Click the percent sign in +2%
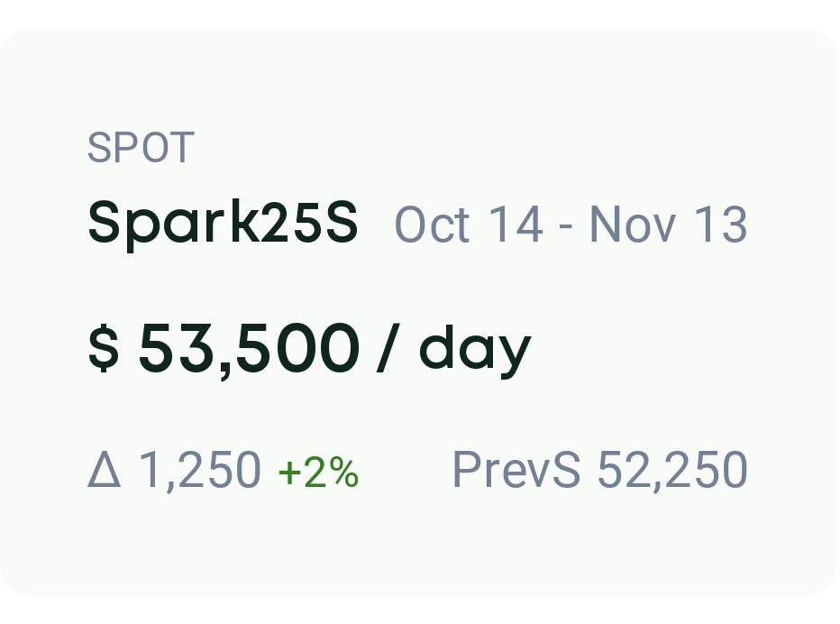This screenshot has height=624, width=840. tap(343, 473)
